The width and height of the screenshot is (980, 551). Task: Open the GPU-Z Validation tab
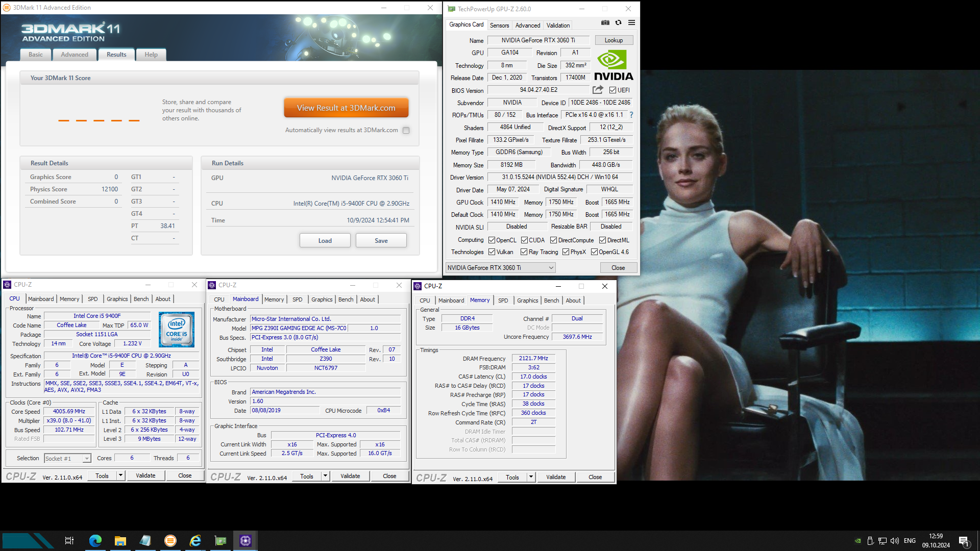click(558, 26)
